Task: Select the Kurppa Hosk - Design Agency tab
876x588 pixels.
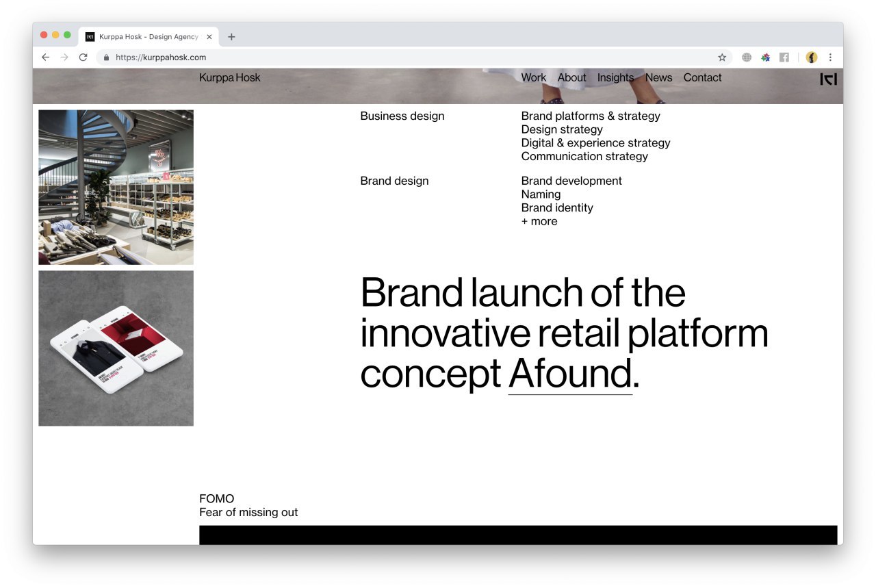Action: tap(149, 37)
